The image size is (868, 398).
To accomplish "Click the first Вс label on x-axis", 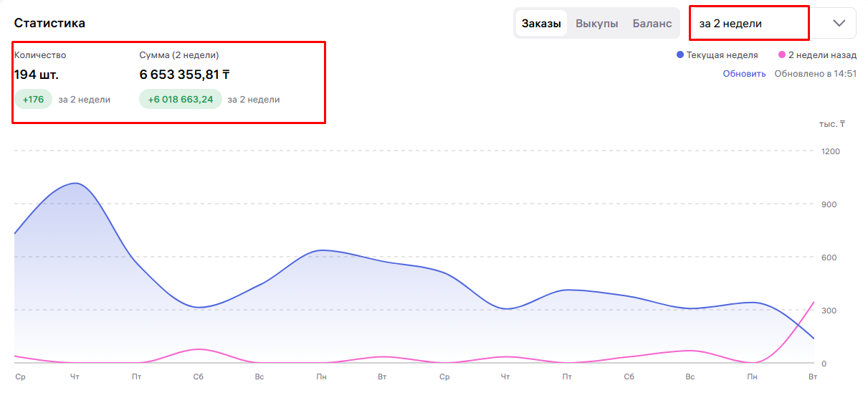I will (259, 376).
